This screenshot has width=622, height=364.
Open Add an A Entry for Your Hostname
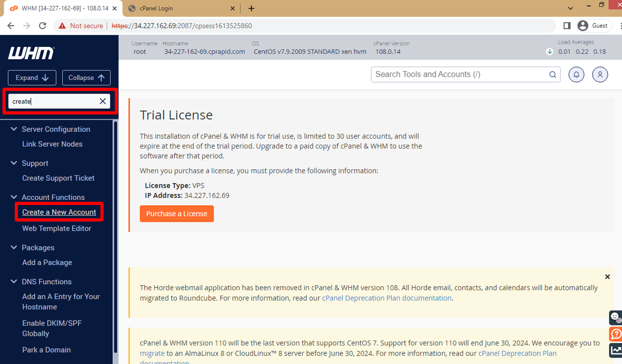(61, 302)
